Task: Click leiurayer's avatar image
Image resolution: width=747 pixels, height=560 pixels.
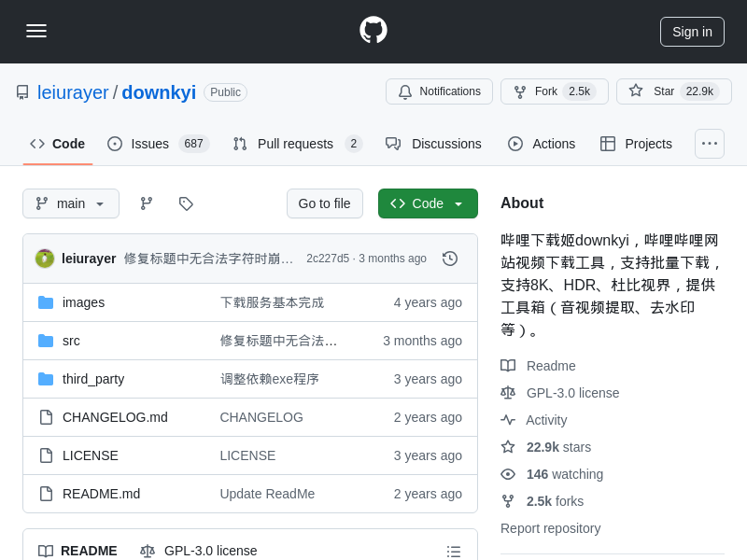Action: [45, 259]
